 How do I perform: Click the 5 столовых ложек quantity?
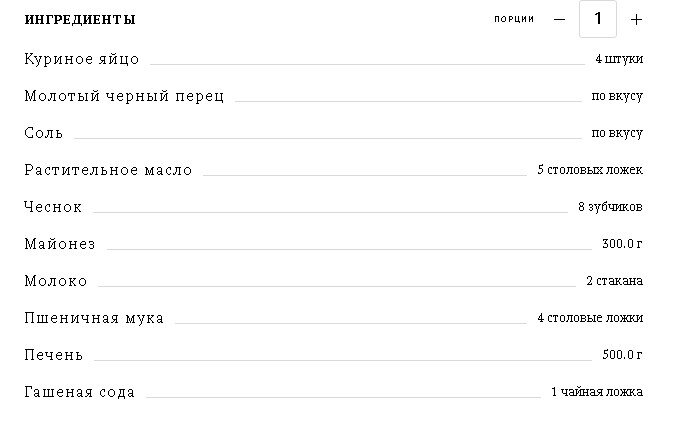(x=590, y=170)
